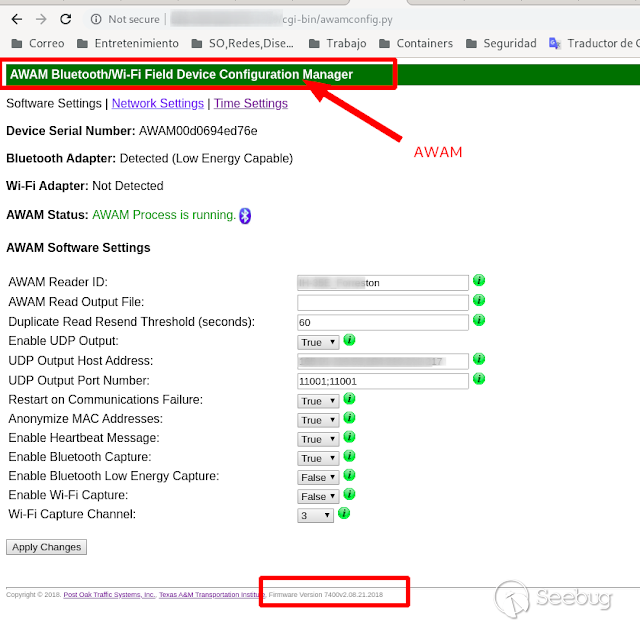This screenshot has width=640, height=626.
Task: Open the Enable Heartbeat Message dropdown
Action: coord(318,440)
